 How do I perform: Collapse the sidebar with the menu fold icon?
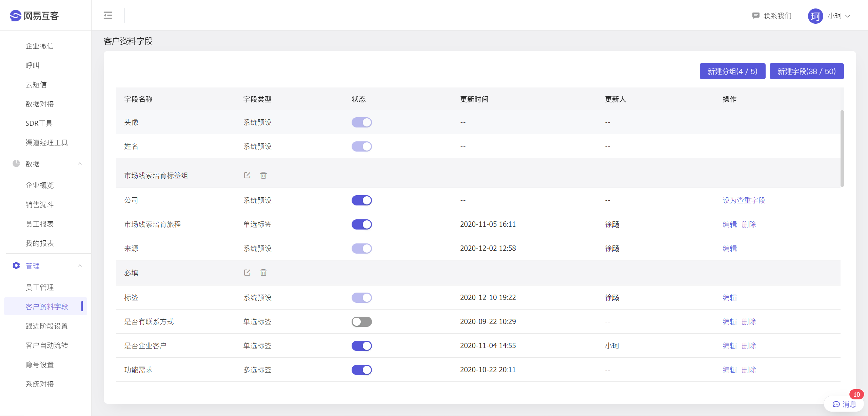point(108,15)
